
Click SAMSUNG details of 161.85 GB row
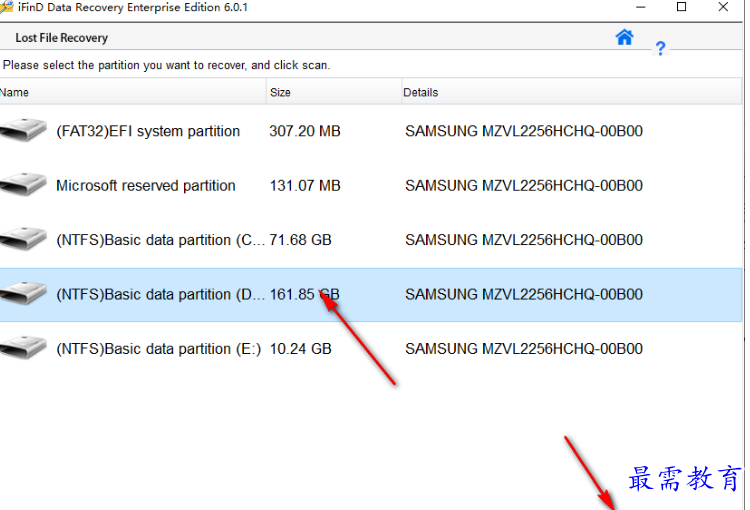(x=524, y=294)
